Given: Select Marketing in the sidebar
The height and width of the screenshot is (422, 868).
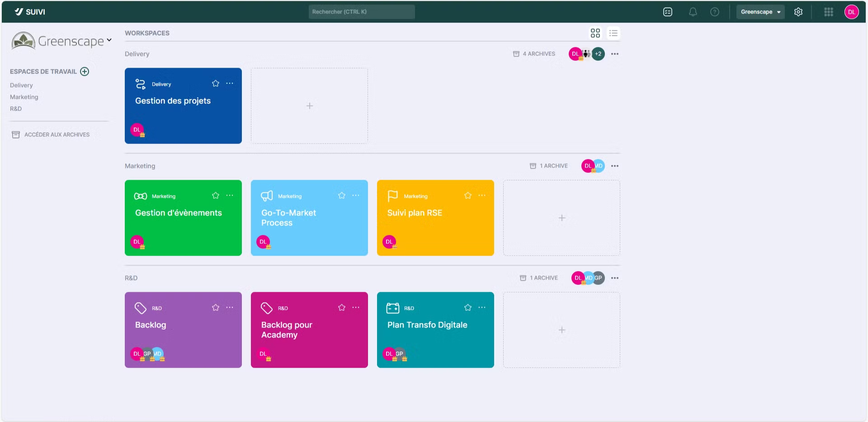Looking at the screenshot, I should click(x=24, y=97).
